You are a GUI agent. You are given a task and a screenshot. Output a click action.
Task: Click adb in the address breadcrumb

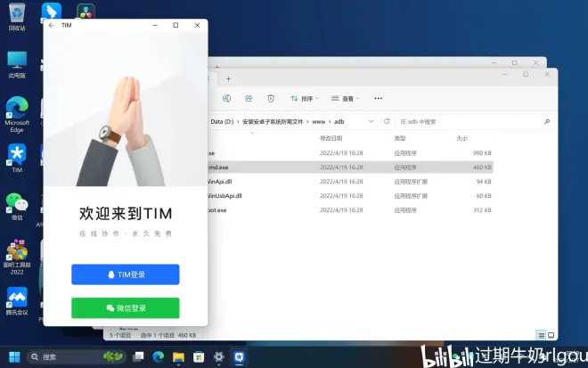point(339,121)
